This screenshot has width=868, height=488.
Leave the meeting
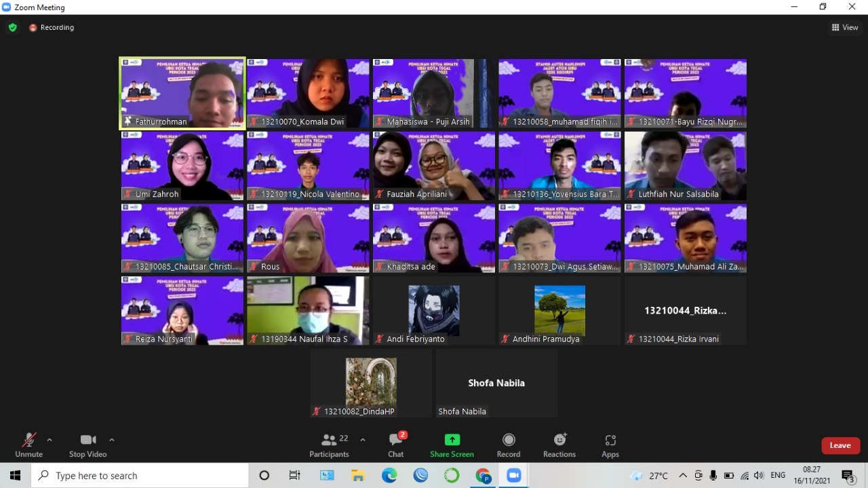tap(840, 445)
